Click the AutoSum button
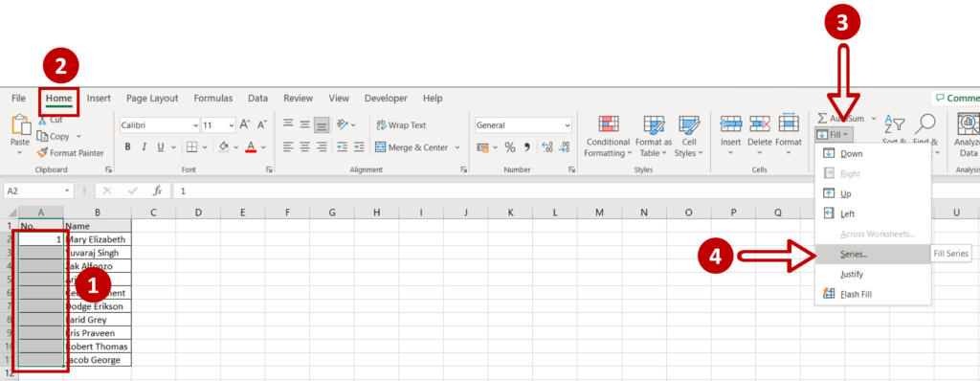This screenshot has height=381, width=980. pos(841,119)
